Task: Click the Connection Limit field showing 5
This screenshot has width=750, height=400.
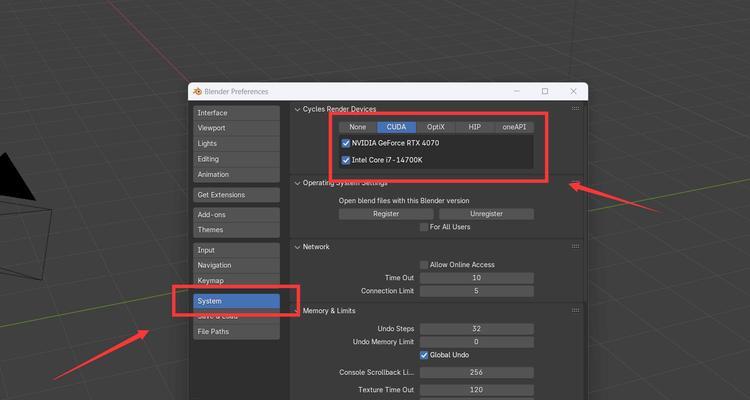Action: point(476,291)
